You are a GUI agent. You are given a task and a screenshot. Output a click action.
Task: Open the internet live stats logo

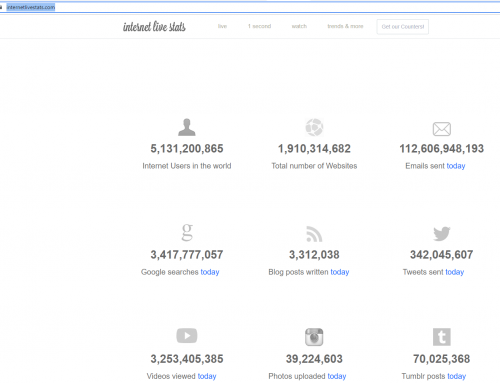[x=154, y=27]
